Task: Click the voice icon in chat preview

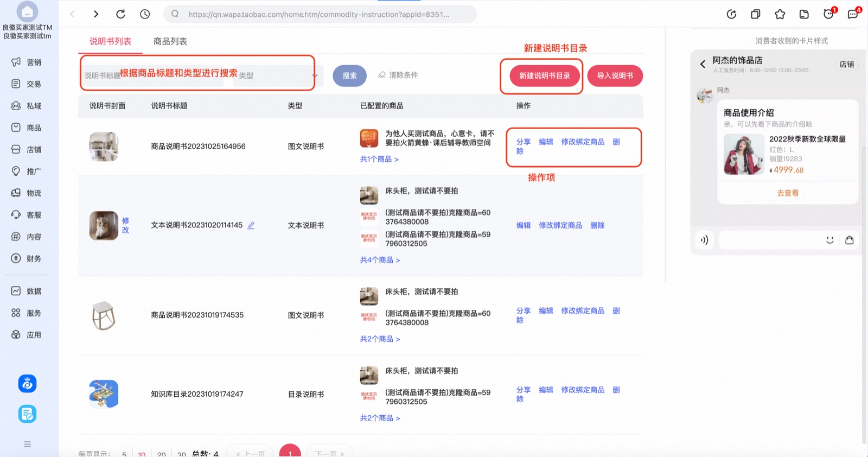Action: click(x=704, y=240)
